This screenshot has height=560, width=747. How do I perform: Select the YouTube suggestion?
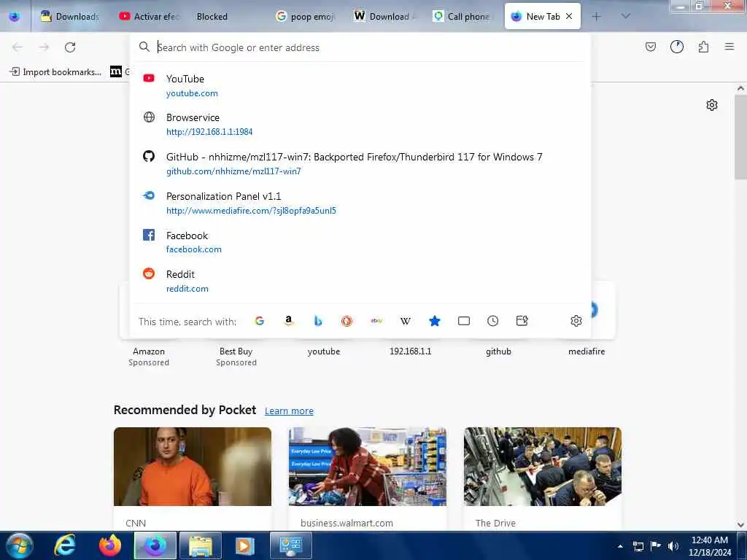coord(360,86)
